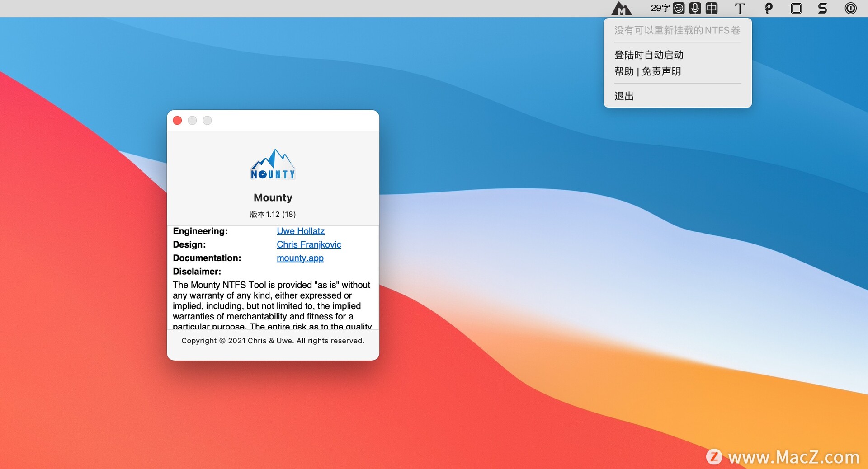868x469 pixels.
Task: Click the Mounty logo in About window
Action: [x=273, y=164]
